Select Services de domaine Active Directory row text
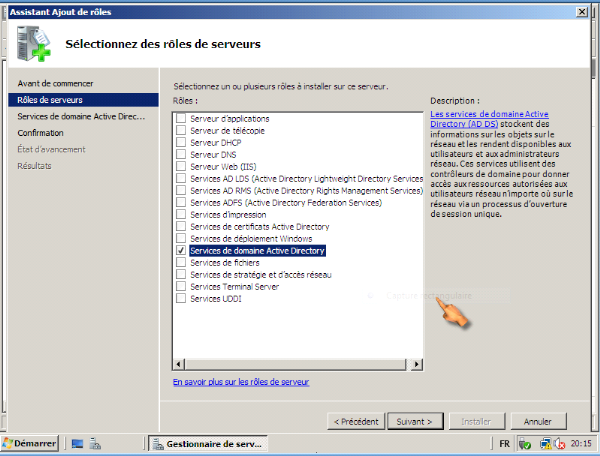The width and height of the screenshot is (600, 456). pos(258,251)
